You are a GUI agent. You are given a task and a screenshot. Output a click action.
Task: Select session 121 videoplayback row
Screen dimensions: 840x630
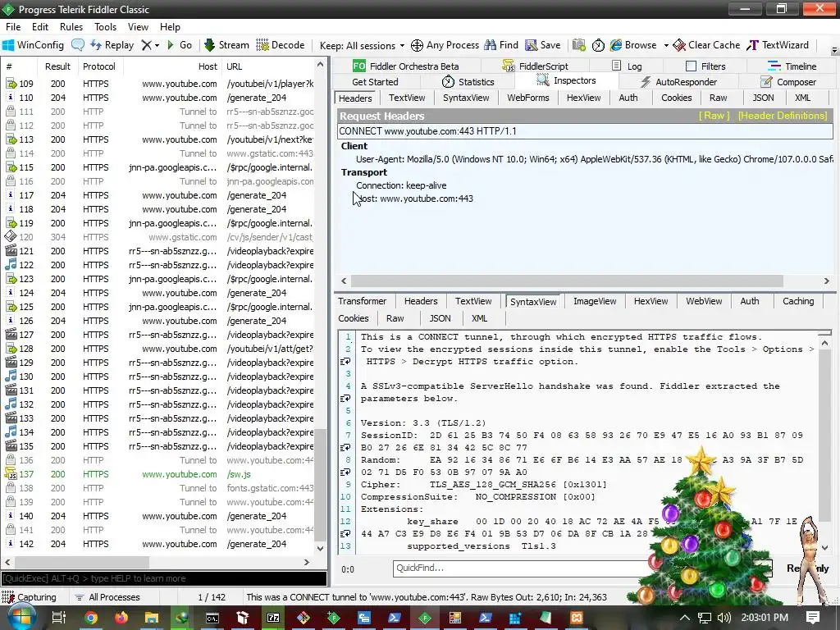tap(159, 251)
